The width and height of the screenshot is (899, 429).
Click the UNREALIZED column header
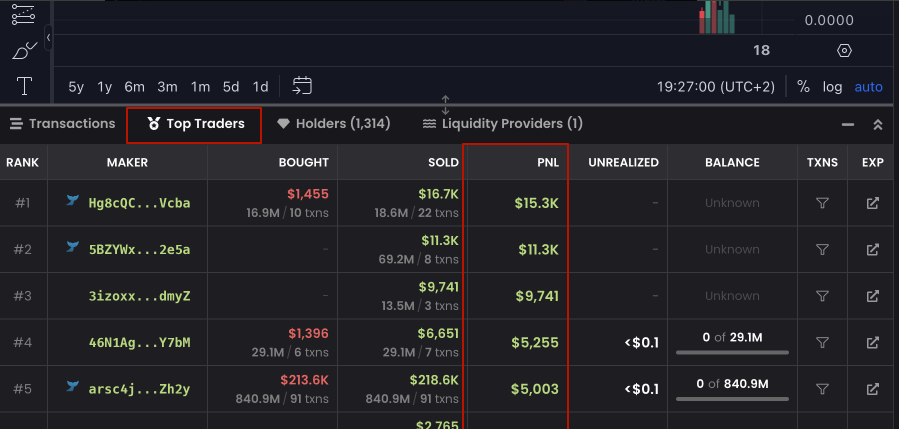tap(623, 163)
